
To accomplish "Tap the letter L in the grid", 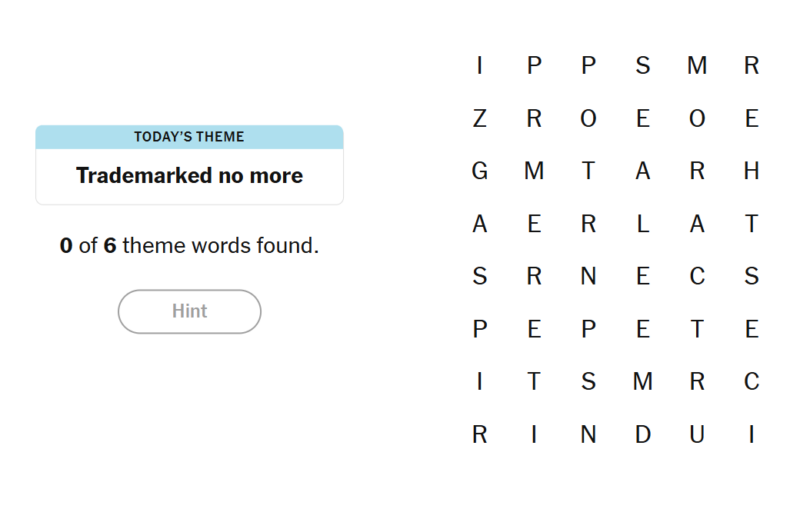I will (x=643, y=224).
